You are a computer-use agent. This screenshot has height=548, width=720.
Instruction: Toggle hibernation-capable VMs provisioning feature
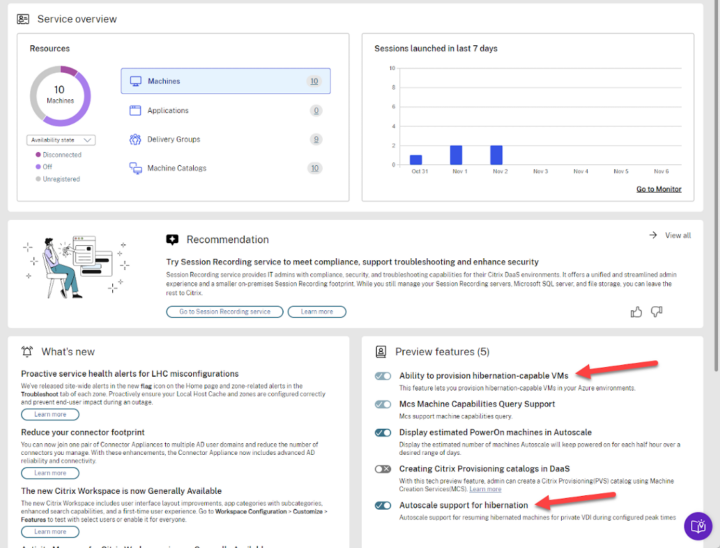pos(383,376)
